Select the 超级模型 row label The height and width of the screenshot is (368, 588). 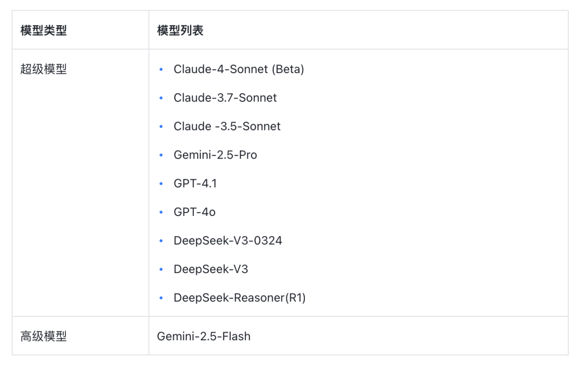(x=44, y=69)
